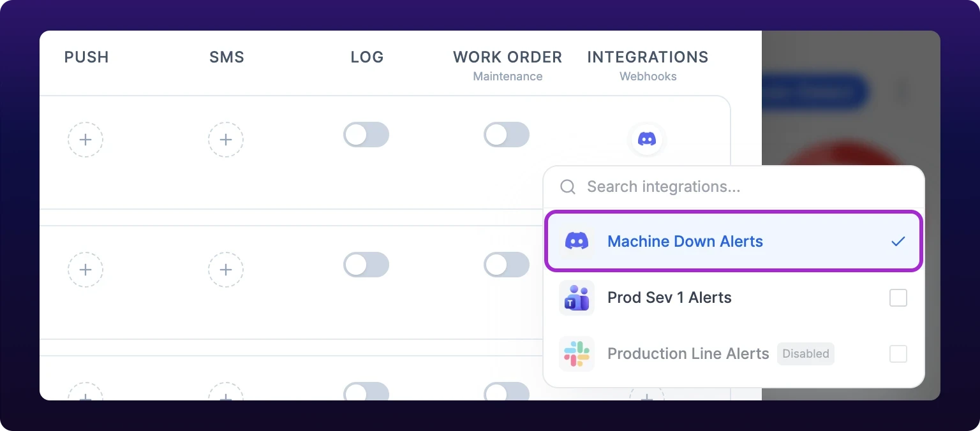Click the PUSH column header
Viewport: 980px width, 431px height.
87,57
